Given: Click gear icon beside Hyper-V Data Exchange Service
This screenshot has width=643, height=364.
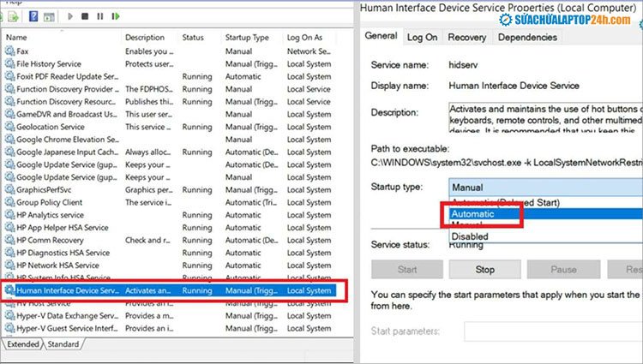Looking at the screenshot, I should pos(9,316).
